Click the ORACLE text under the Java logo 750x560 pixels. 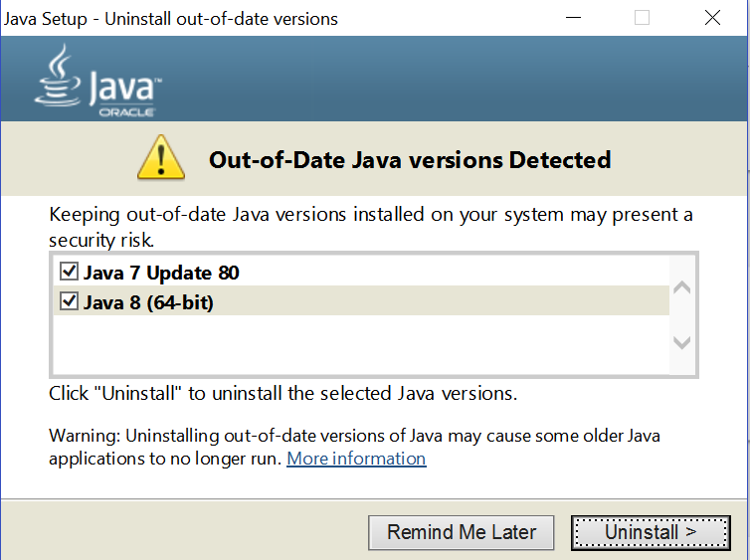point(126,112)
